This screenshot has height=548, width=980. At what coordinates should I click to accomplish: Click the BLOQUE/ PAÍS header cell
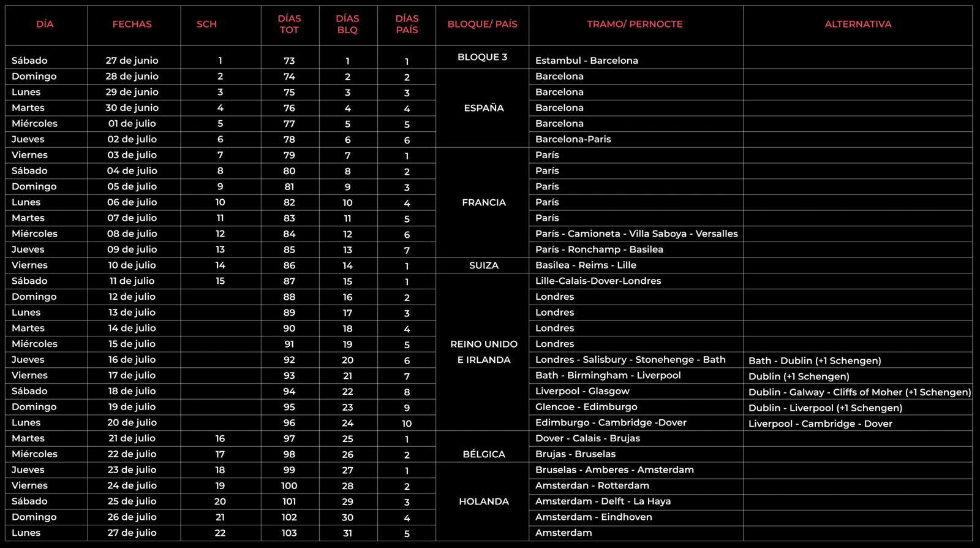click(x=482, y=25)
